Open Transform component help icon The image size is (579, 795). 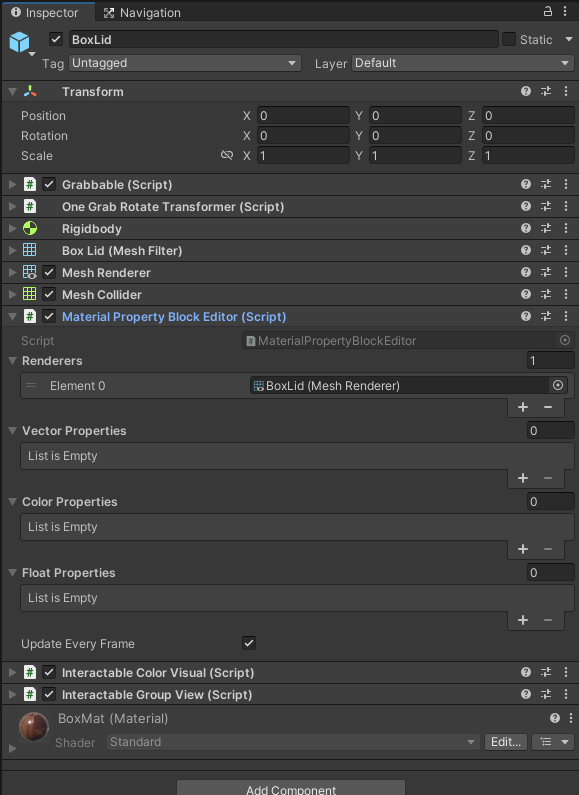tap(526, 91)
